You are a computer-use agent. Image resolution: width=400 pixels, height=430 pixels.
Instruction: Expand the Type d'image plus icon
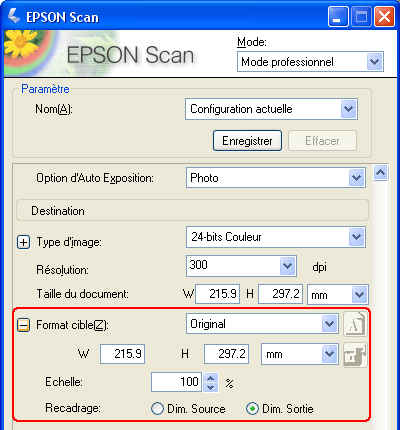click(23, 242)
